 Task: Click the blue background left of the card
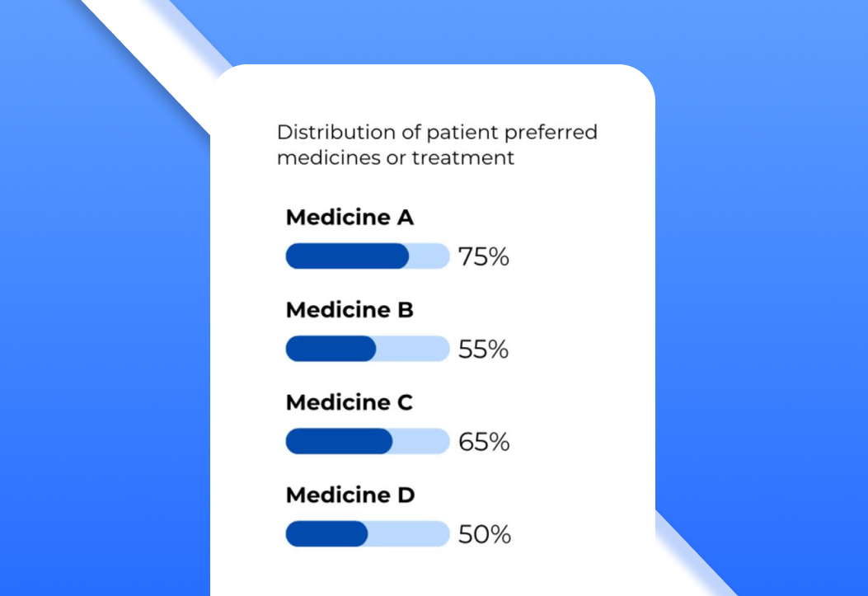tap(99, 330)
